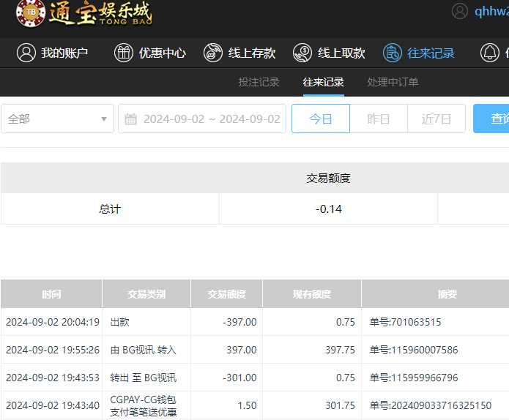The image size is (509, 420).
Task: Switch to the 处理中订单 tab
Action: coord(393,82)
